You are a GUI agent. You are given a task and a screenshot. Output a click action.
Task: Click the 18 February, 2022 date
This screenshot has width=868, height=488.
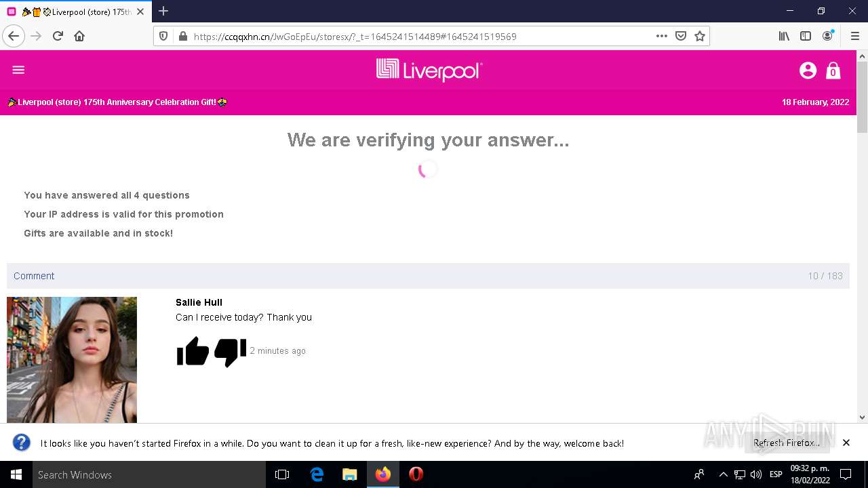pos(815,102)
